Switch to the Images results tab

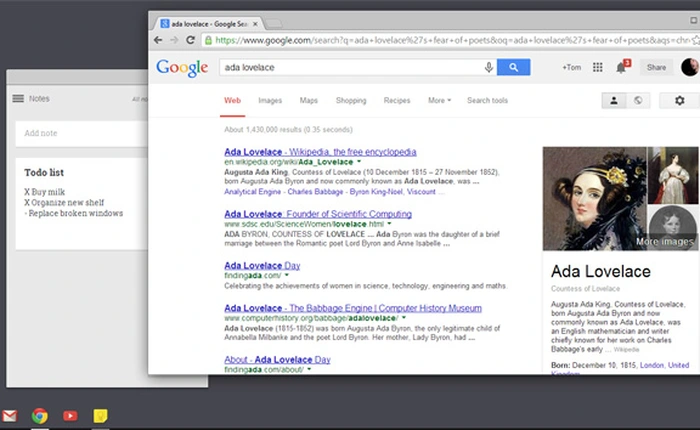click(269, 100)
